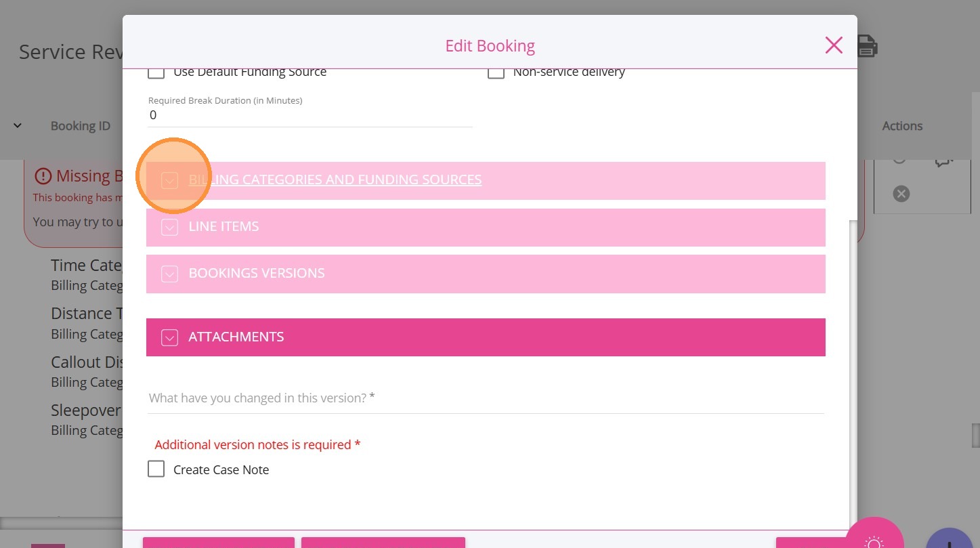This screenshot has height=548, width=980.
Task: Click the printer icon on the Service Review page
Action: [x=868, y=46]
